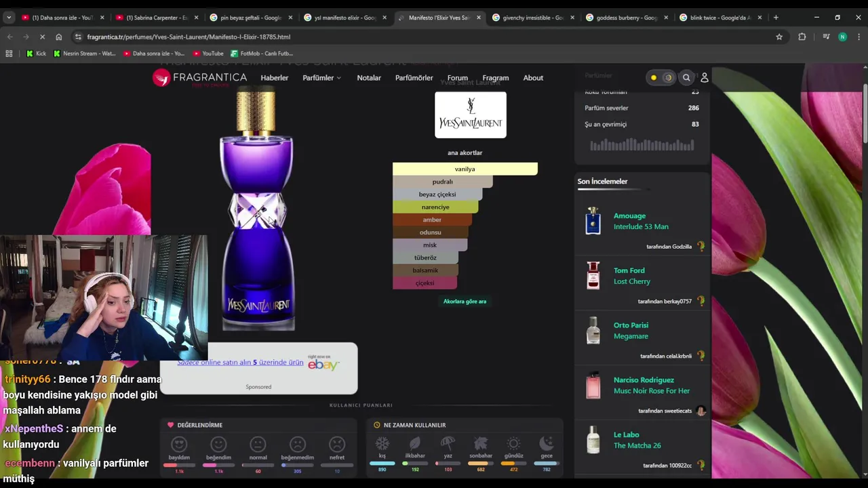
Task: Click the 'Akorlara göre ara' link
Action: [x=465, y=301]
